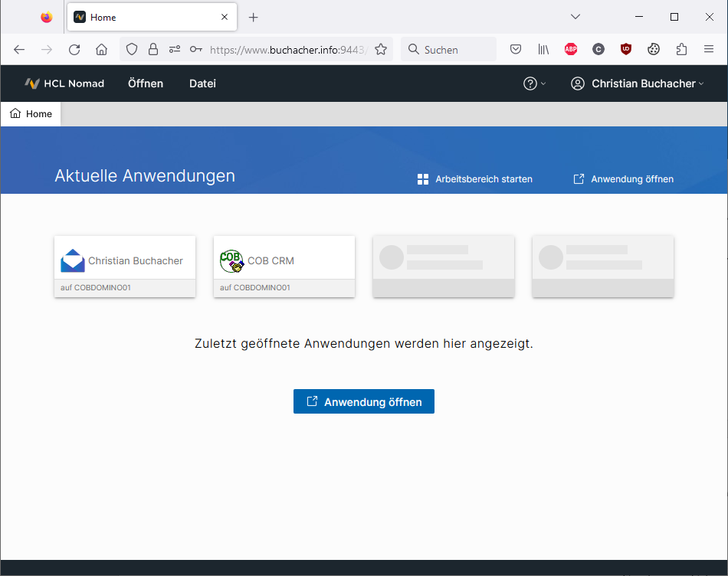Open the Öffnen menu

pyautogui.click(x=146, y=83)
